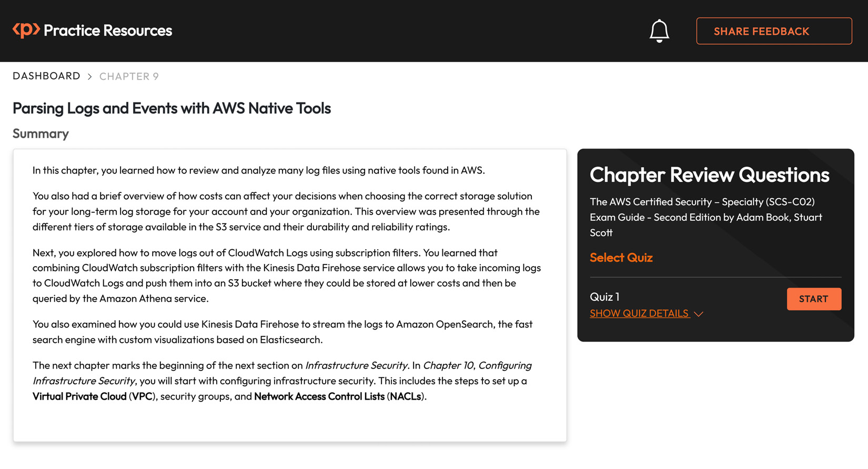
Task: Click the Packt logo icon in header
Action: tap(26, 30)
